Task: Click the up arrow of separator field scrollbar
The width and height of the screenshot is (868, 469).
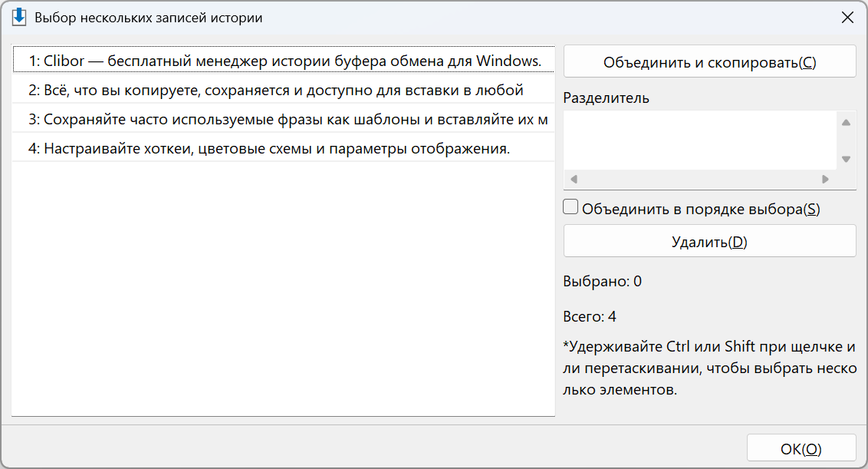Action: coord(846,123)
